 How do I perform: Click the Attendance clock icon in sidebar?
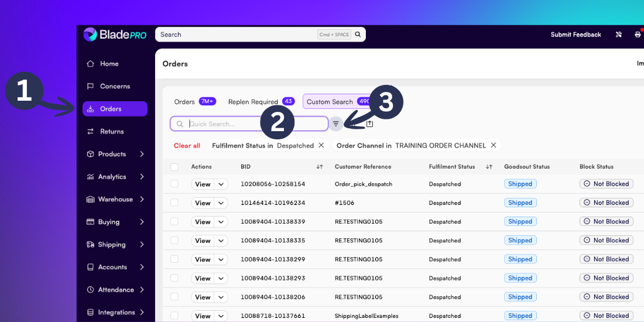pyautogui.click(x=90, y=290)
